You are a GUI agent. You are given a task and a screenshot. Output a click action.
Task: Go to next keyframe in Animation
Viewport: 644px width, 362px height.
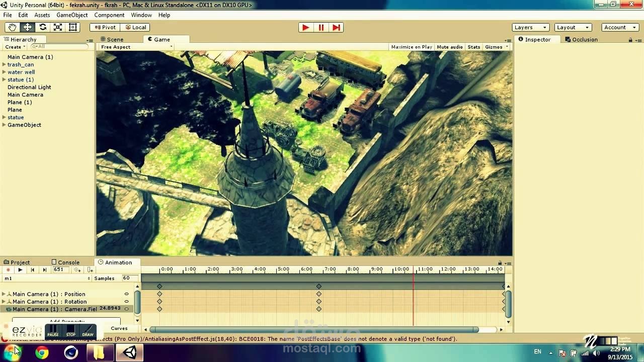click(44, 270)
